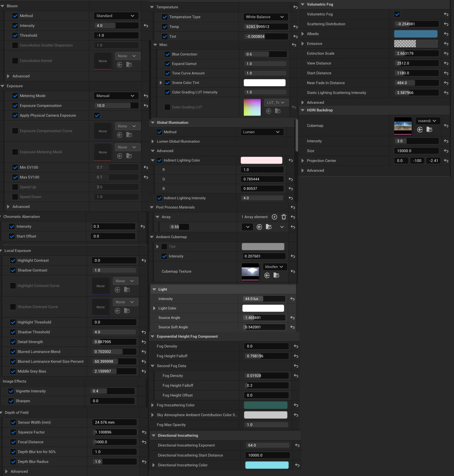The image size is (454, 476).
Task: Browse to Ambient Cubemap Texture asset
Action: [276, 275]
